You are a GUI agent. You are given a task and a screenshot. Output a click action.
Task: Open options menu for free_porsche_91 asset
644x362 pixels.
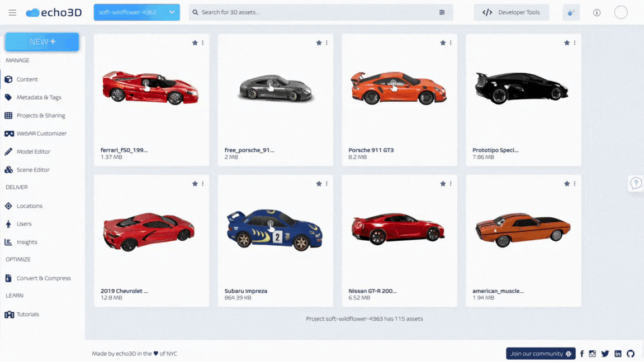tap(326, 42)
